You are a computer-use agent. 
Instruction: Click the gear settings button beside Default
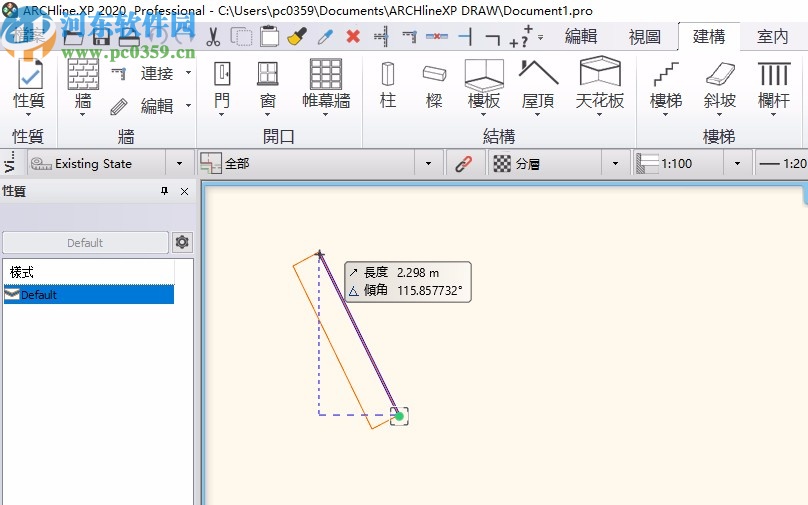click(x=181, y=242)
